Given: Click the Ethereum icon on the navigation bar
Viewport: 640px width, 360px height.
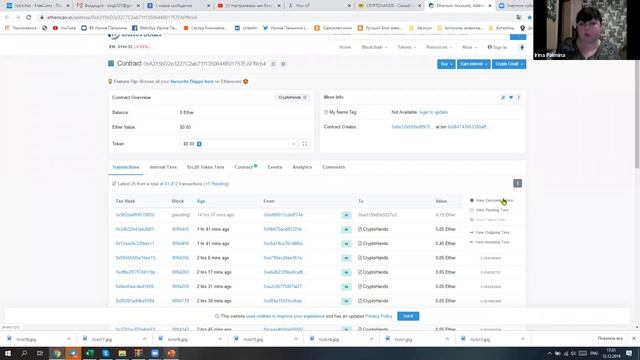Looking at the screenshot, I should 522,47.
